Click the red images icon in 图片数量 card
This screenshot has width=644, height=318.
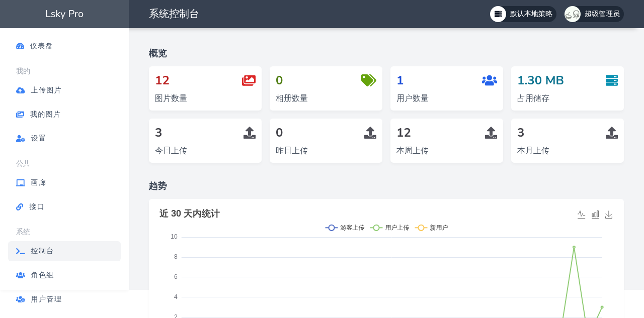click(249, 80)
